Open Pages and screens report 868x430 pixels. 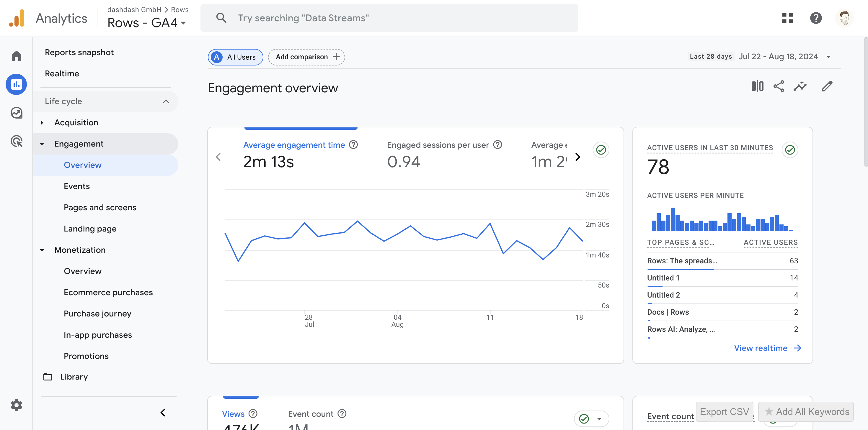click(100, 207)
